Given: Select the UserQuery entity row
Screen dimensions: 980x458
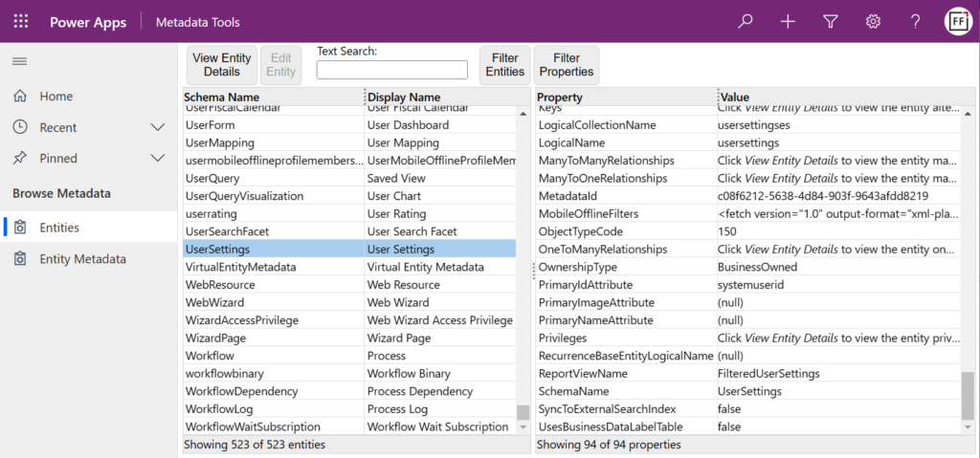Looking at the screenshot, I should tap(349, 178).
